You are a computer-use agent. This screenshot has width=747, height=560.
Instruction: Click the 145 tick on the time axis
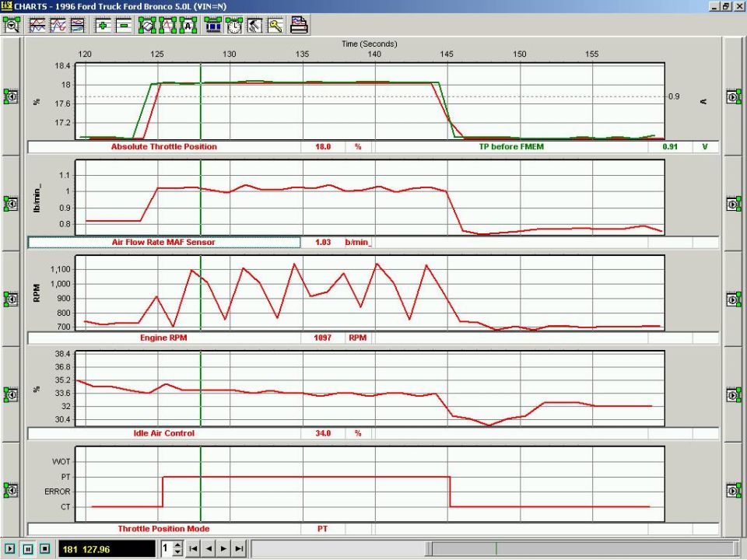point(447,54)
